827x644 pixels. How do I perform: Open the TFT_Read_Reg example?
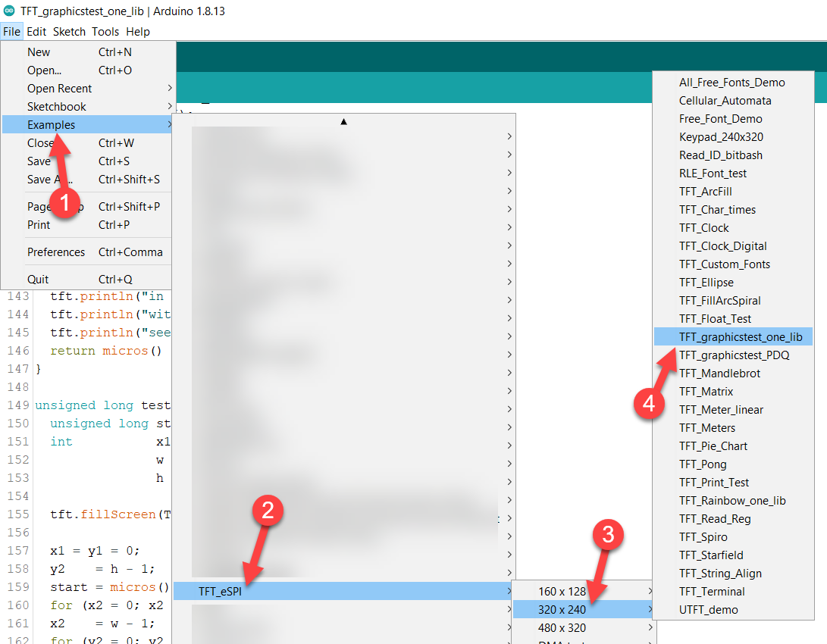click(x=733, y=519)
